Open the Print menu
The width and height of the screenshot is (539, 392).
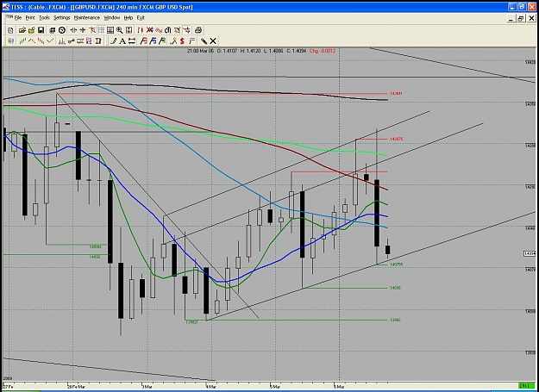coord(30,17)
